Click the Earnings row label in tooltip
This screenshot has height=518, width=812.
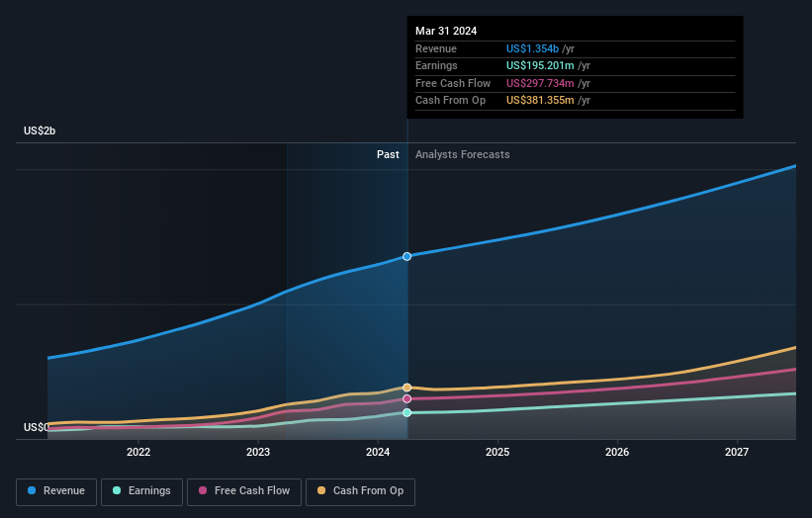pyautogui.click(x=436, y=65)
